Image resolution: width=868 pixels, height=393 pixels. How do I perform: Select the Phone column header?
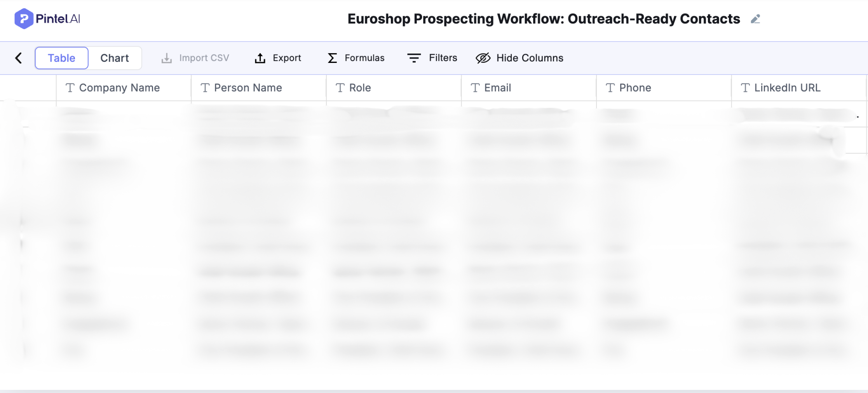(635, 88)
